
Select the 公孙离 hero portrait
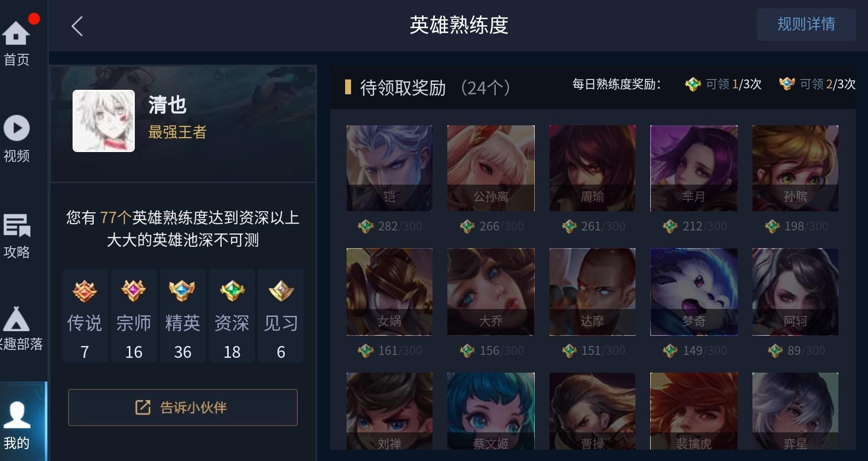[491, 168]
